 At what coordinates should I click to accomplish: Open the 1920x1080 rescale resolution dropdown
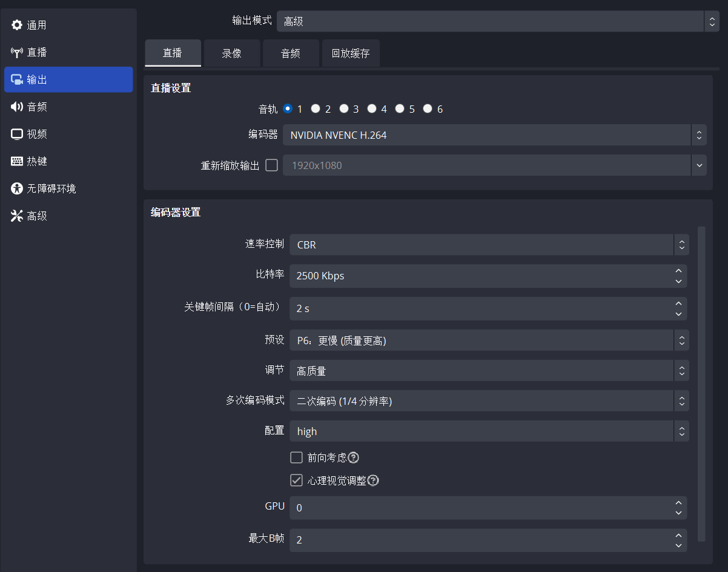coord(495,165)
